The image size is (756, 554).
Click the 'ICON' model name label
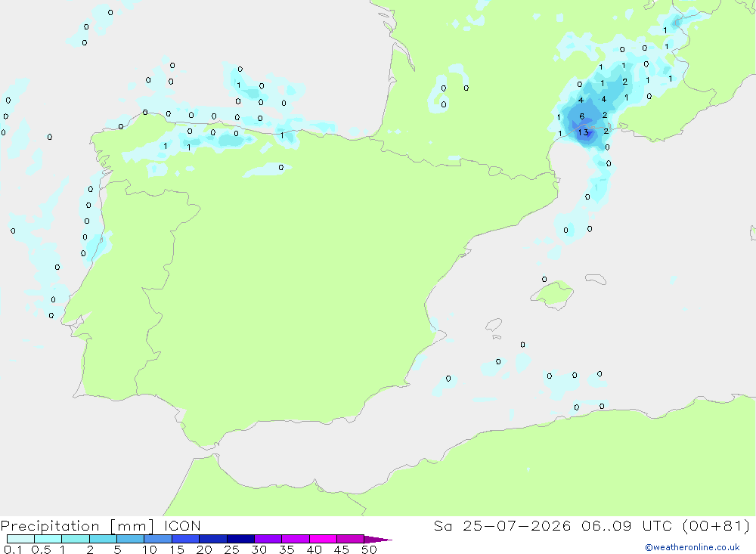(x=182, y=526)
